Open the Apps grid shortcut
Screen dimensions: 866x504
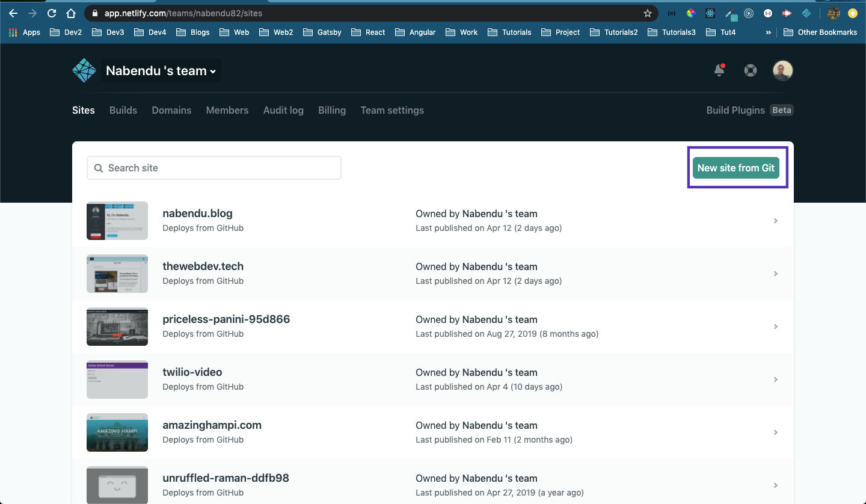[25, 32]
